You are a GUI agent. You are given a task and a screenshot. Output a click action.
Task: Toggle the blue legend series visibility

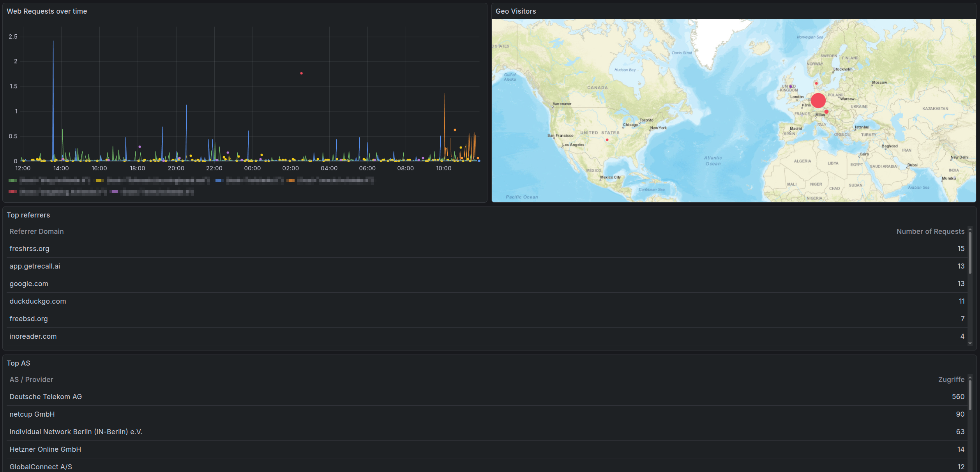point(254,180)
